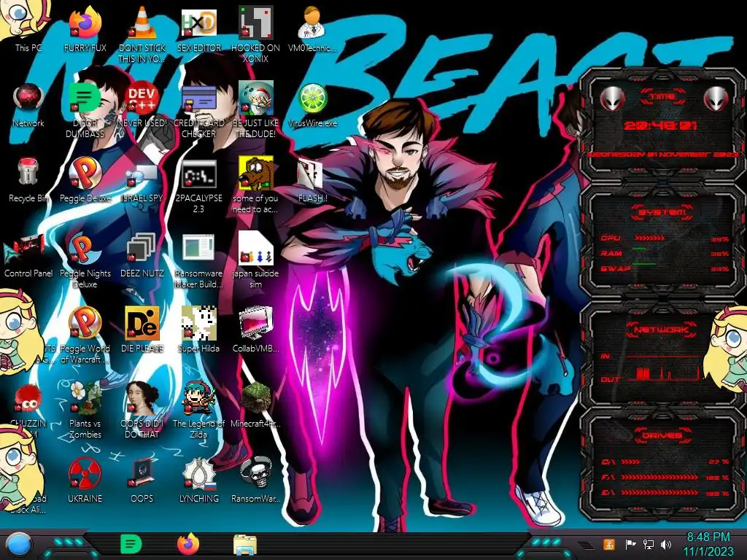Image resolution: width=747 pixels, height=560 pixels.
Task: Open green chat app in taskbar
Action: click(131, 544)
